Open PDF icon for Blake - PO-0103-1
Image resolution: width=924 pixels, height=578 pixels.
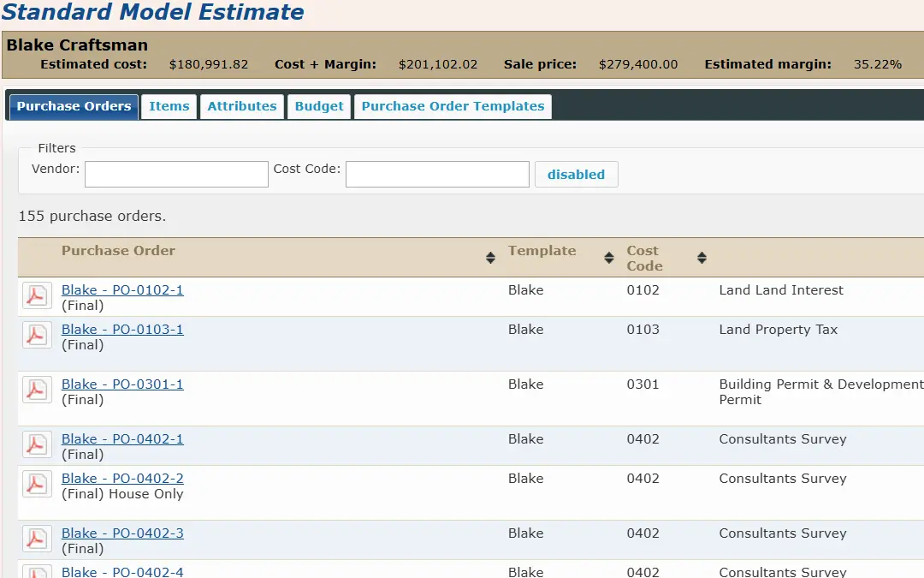point(37,335)
